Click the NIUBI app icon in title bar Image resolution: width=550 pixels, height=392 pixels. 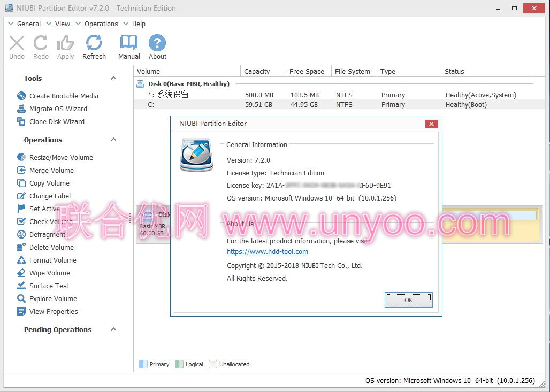tap(9, 7)
